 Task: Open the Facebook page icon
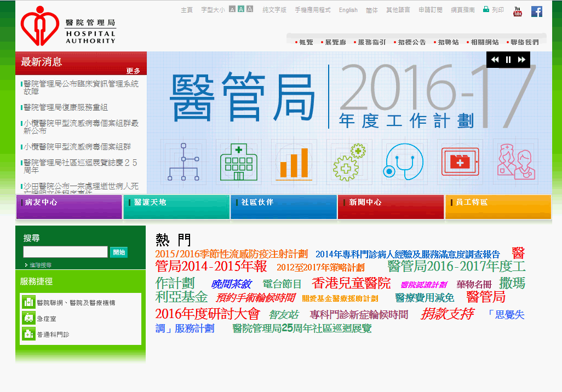pyautogui.click(x=537, y=11)
